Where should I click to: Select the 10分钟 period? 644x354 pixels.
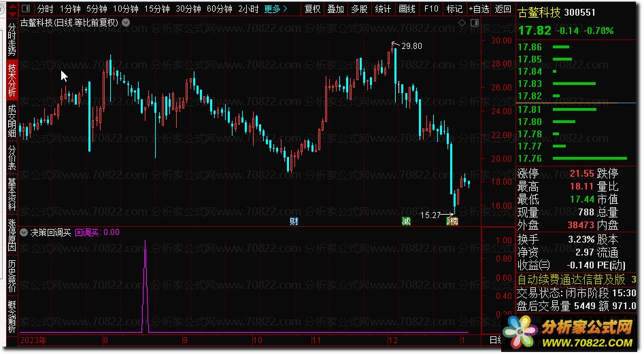coord(126,9)
